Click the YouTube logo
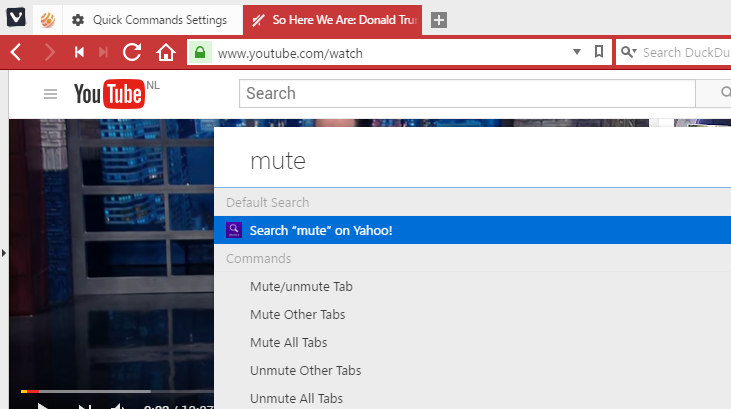This screenshot has height=409, width=731. click(x=110, y=94)
